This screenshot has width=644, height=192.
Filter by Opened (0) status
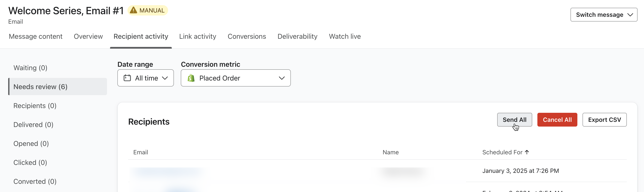31,144
